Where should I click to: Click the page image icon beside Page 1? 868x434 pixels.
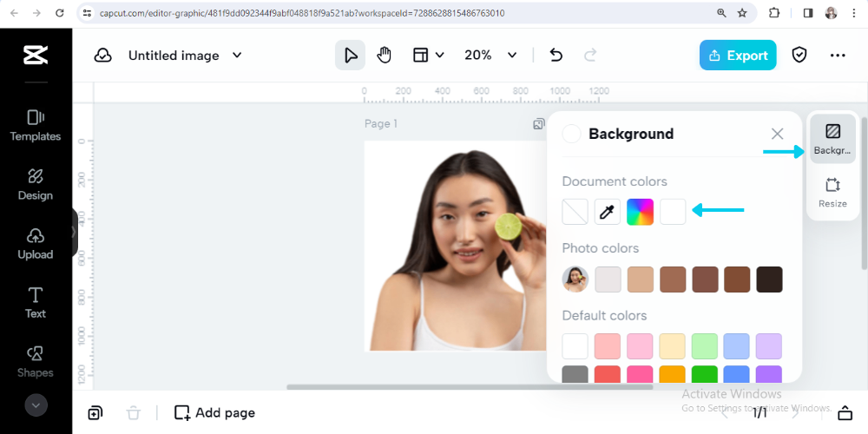coord(539,124)
